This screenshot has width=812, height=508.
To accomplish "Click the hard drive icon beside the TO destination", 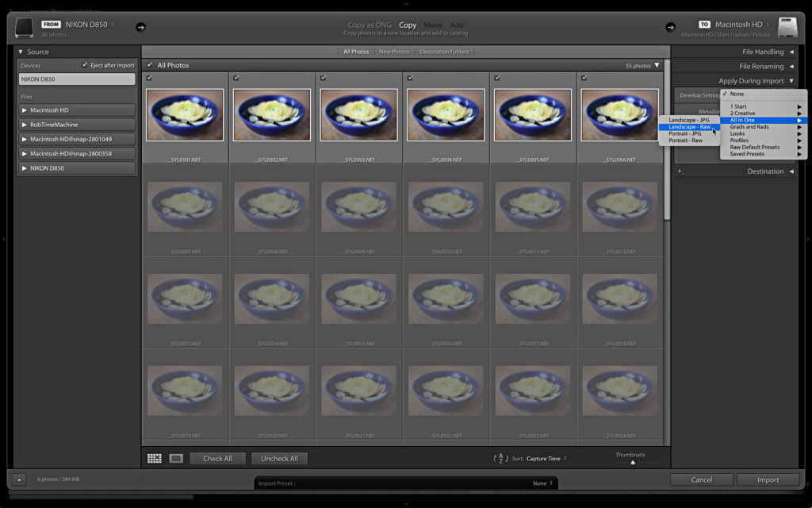I will click(x=787, y=28).
